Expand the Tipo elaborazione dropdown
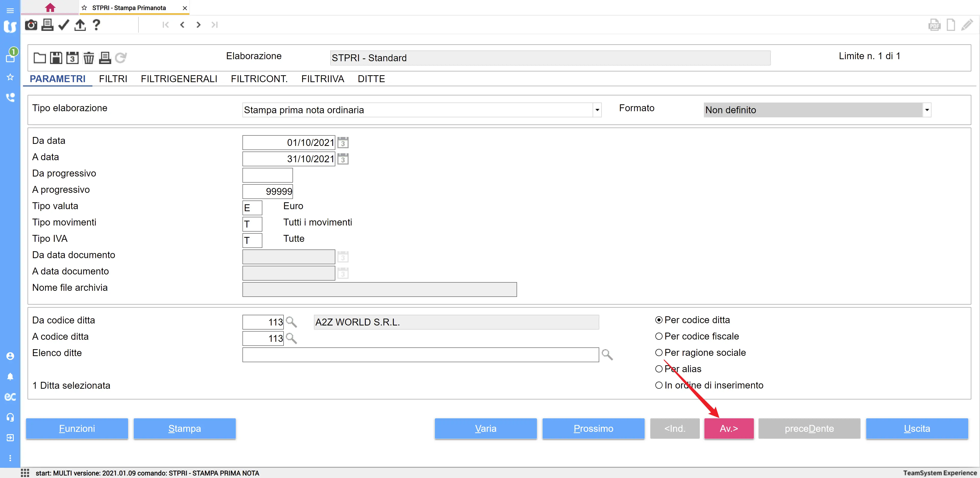 597,110
